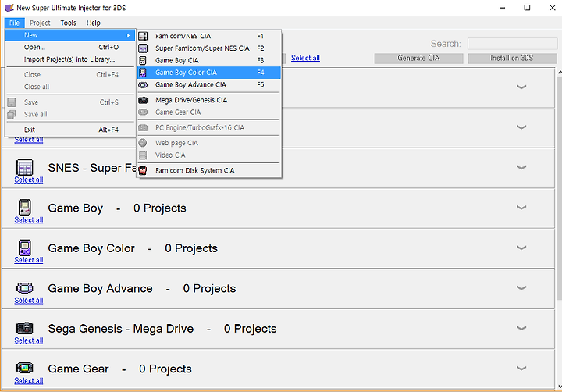Click Select all under Game Boy icon
Image resolution: width=562 pixels, height=392 pixels.
tap(29, 220)
